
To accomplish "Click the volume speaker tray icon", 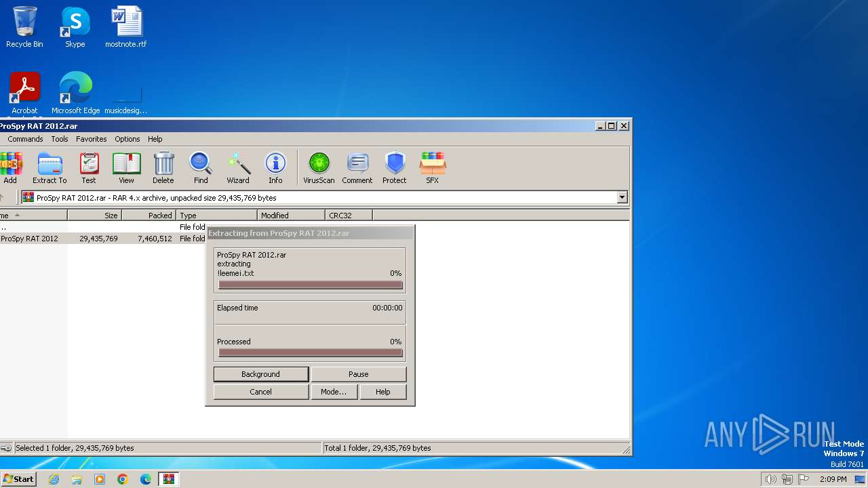I will 771,479.
